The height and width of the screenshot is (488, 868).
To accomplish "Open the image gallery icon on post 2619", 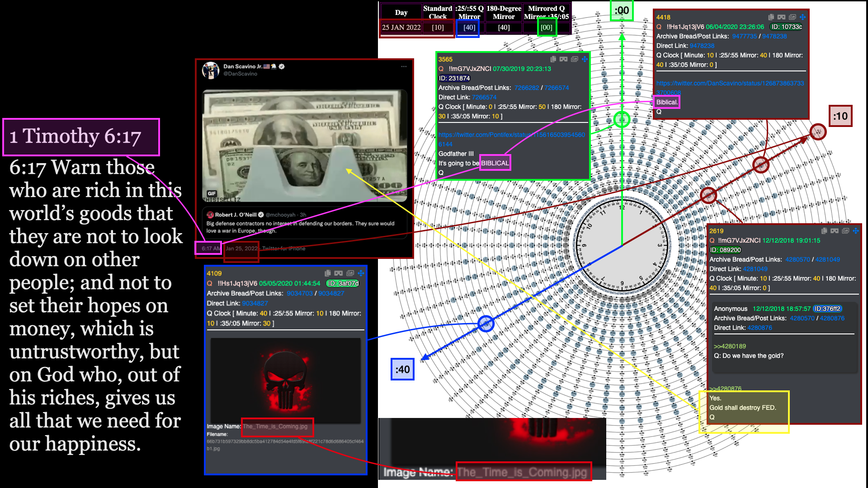I will click(845, 231).
